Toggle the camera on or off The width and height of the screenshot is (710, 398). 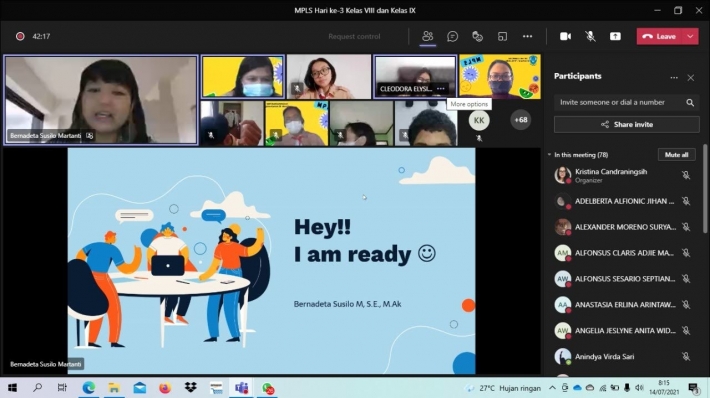[x=565, y=36]
